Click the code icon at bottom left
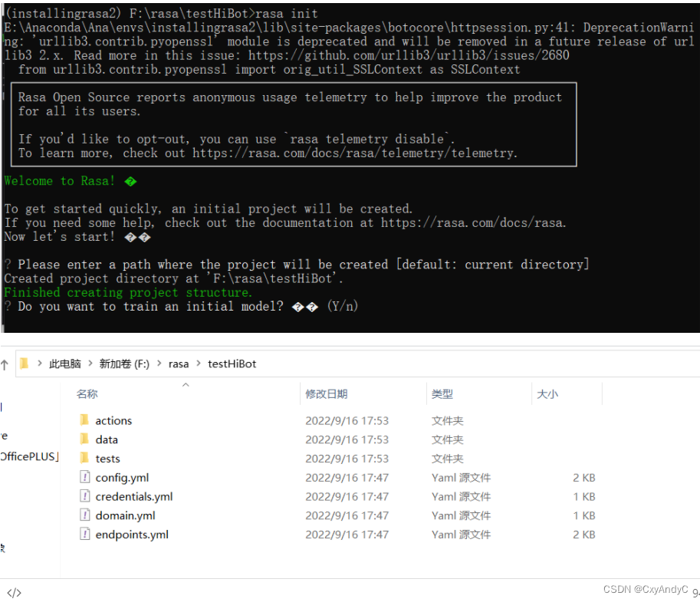Screen dimensions: 700x602 click(14, 593)
